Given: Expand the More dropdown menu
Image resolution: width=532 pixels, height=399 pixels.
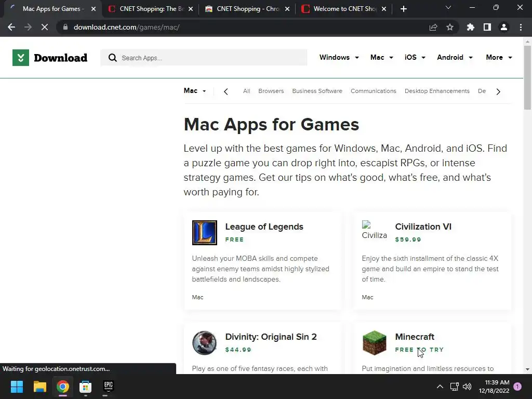Looking at the screenshot, I should point(499,57).
